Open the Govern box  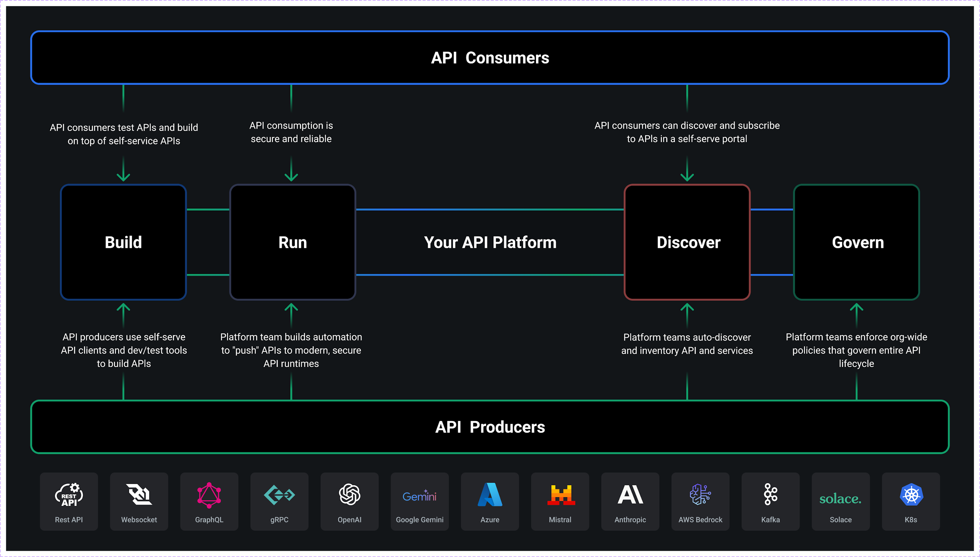point(857,242)
